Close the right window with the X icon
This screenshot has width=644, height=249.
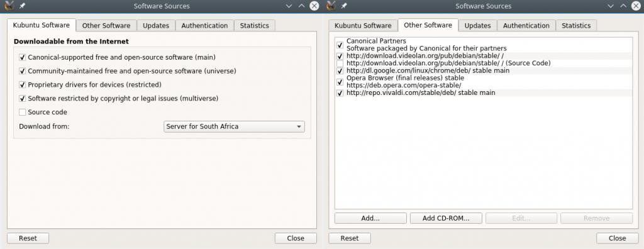coord(636,6)
